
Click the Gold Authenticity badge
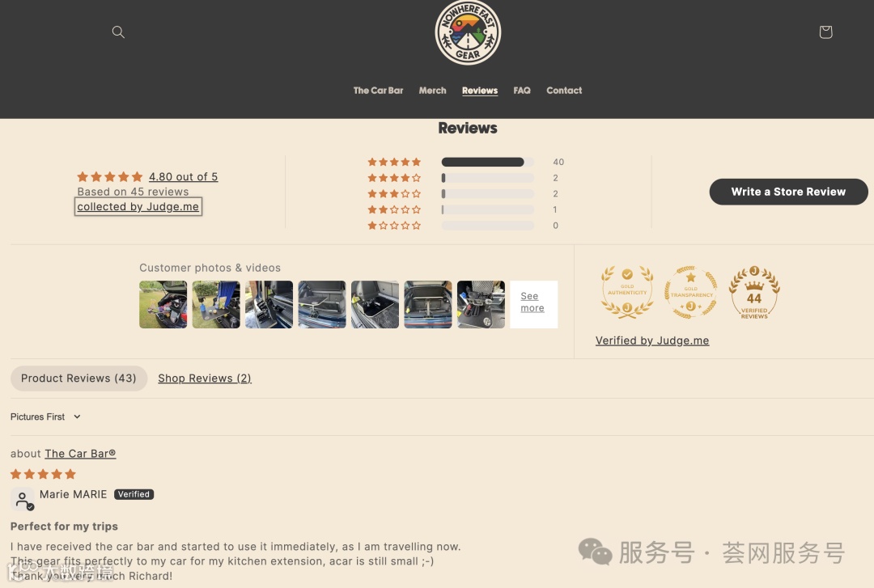click(627, 292)
